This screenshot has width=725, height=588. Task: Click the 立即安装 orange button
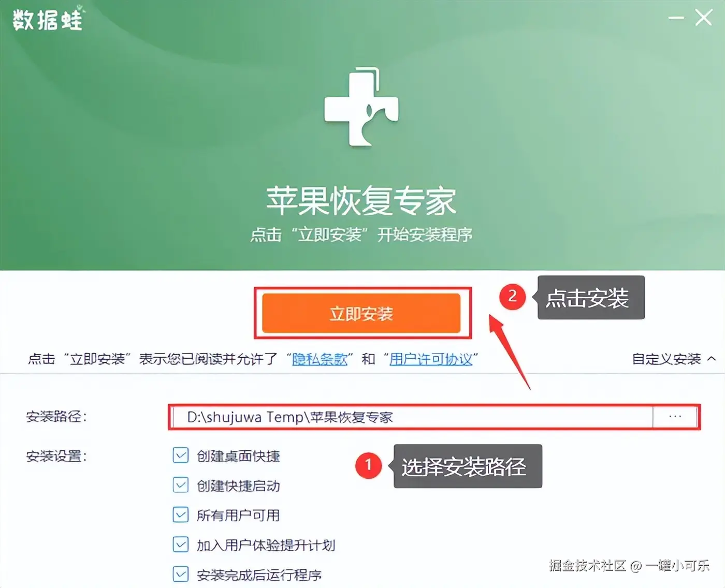pos(361,313)
